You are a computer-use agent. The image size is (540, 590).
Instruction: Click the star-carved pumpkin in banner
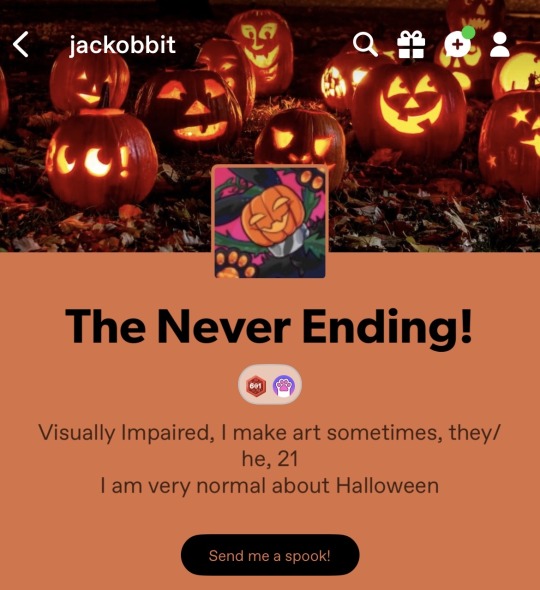tap(514, 139)
